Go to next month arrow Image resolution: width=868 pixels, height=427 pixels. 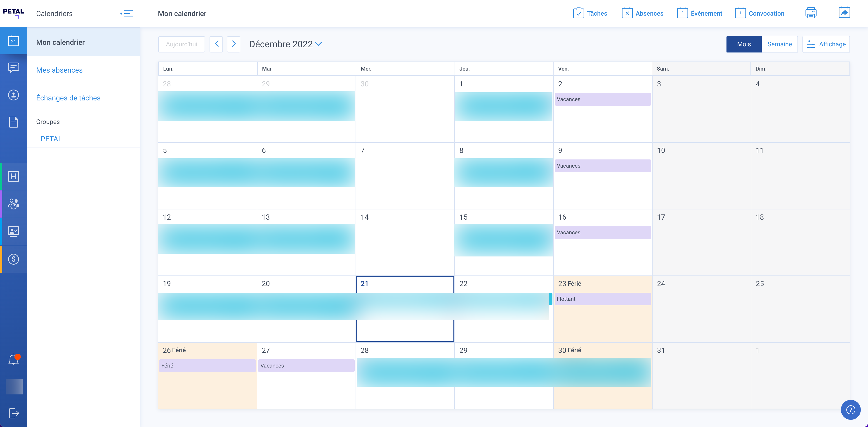point(234,44)
